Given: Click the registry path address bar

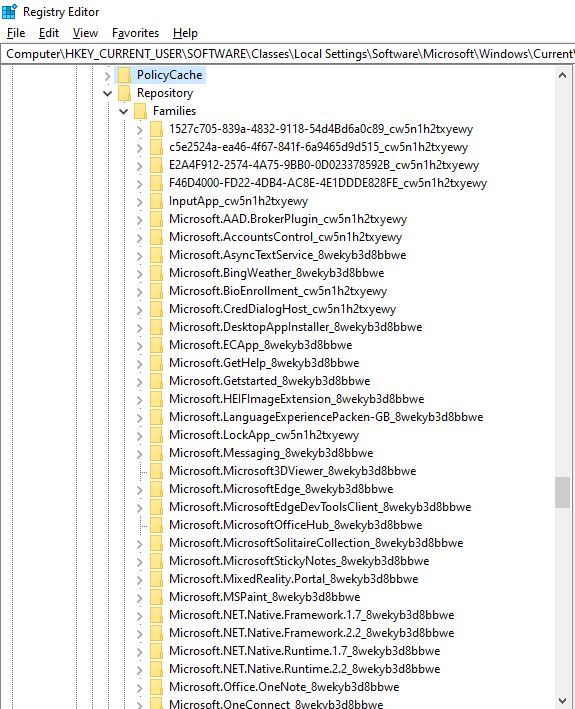Looking at the screenshot, I should click(x=288, y=54).
